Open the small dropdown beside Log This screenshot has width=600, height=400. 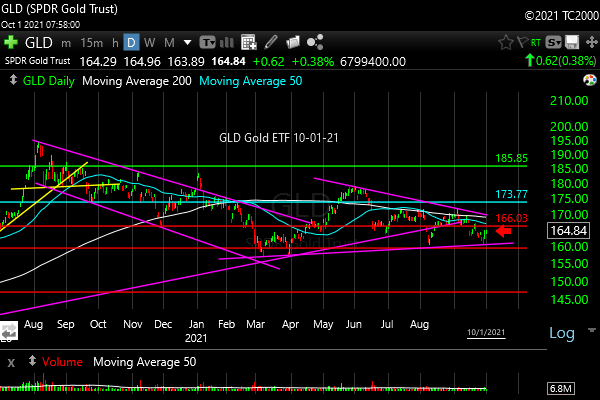(592, 330)
